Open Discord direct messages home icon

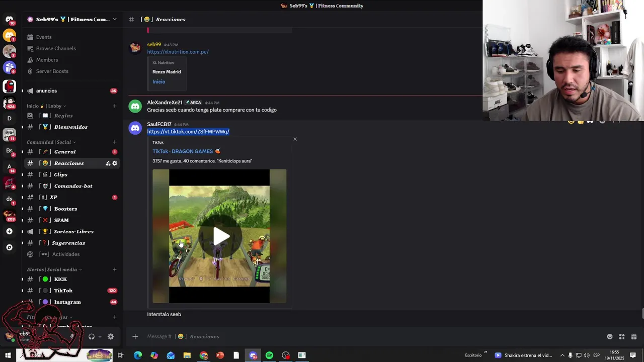coord(9,19)
